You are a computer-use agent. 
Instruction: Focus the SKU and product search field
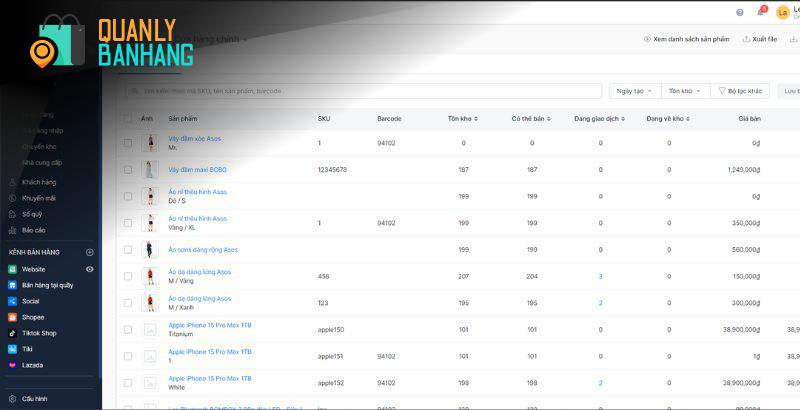click(x=364, y=91)
